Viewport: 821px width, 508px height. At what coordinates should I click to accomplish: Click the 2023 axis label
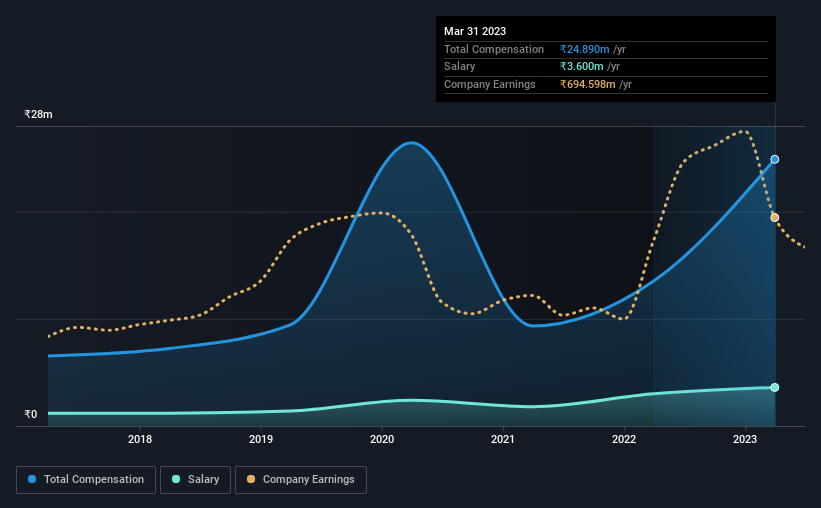pyautogui.click(x=745, y=439)
